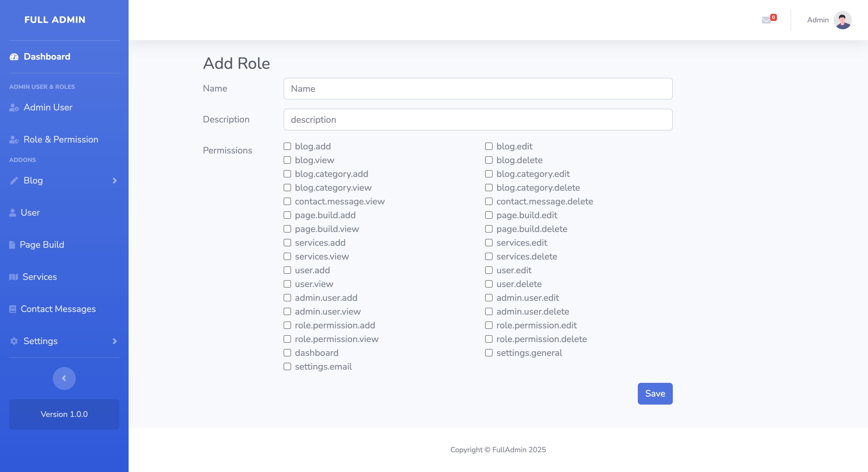868x472 pixels.
Task: Expand the Blog submenu chevron
Action: tap(115, 180)
